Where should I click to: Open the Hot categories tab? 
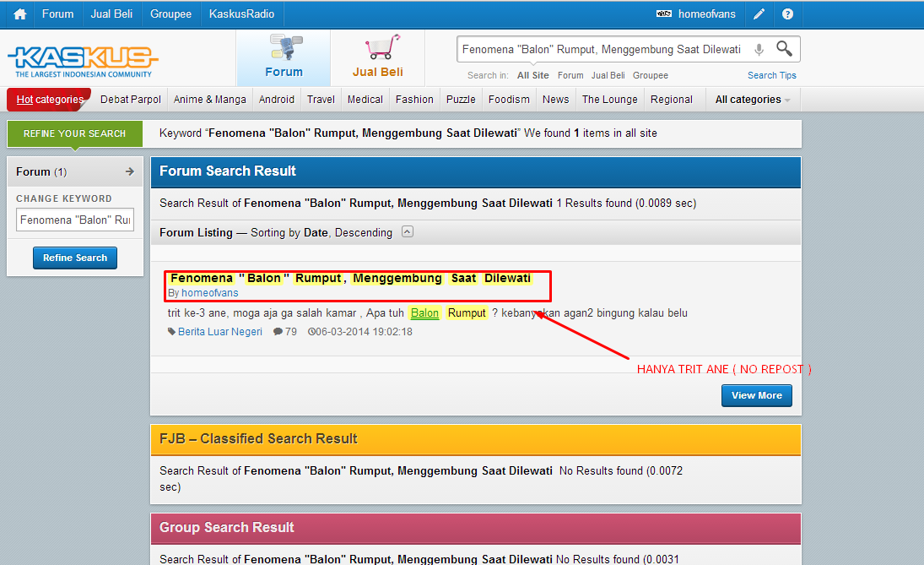tap(50, 100)
